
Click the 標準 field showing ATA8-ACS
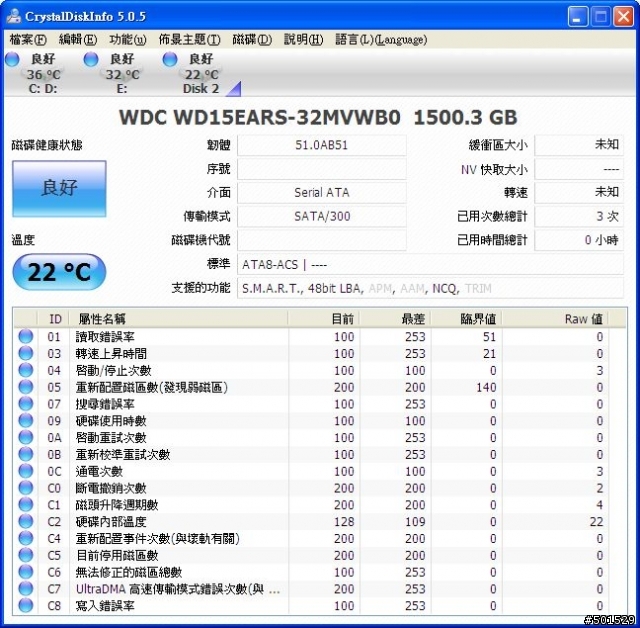[x=430, y=264]
